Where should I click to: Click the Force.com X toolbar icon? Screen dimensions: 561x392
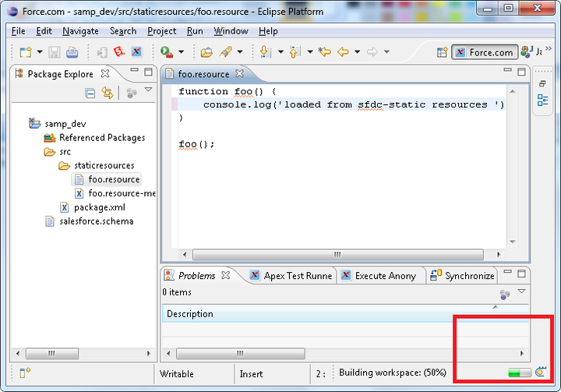click(136, 52)
